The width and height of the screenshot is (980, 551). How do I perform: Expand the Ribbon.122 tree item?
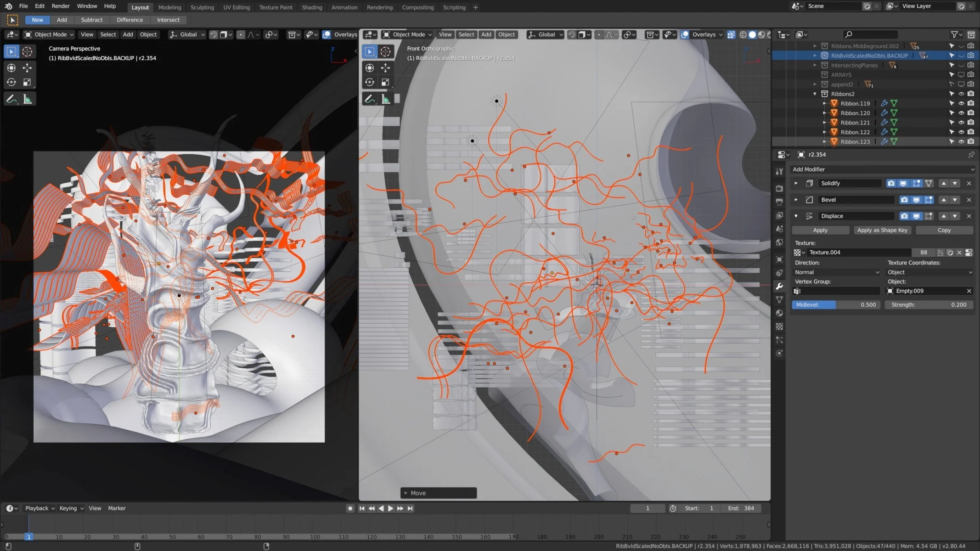pyautogui.click(x=824, y=132)
